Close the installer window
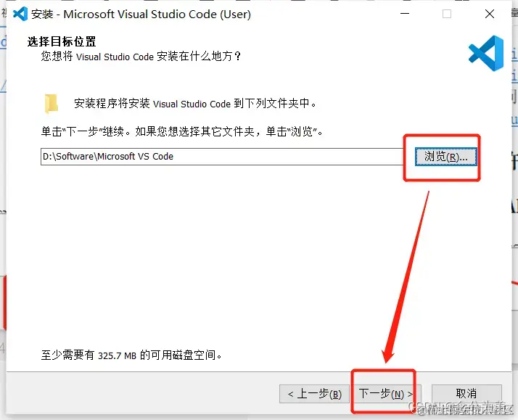The width and height of the screenshot is (518, 420). pos(490,14)
